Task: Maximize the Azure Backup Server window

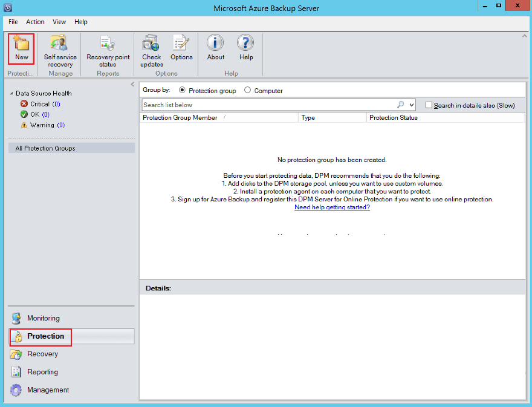Action: [498, 6]
